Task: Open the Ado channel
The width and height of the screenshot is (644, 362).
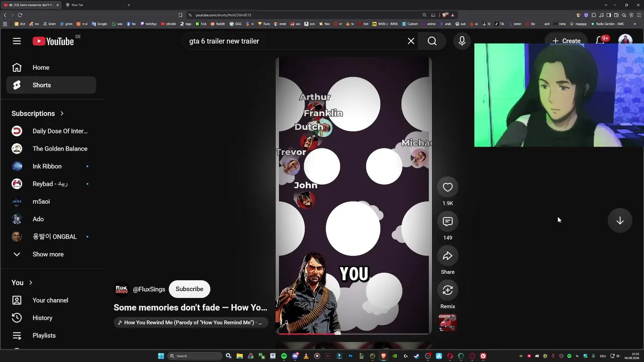Action: (x=51, y=219)
